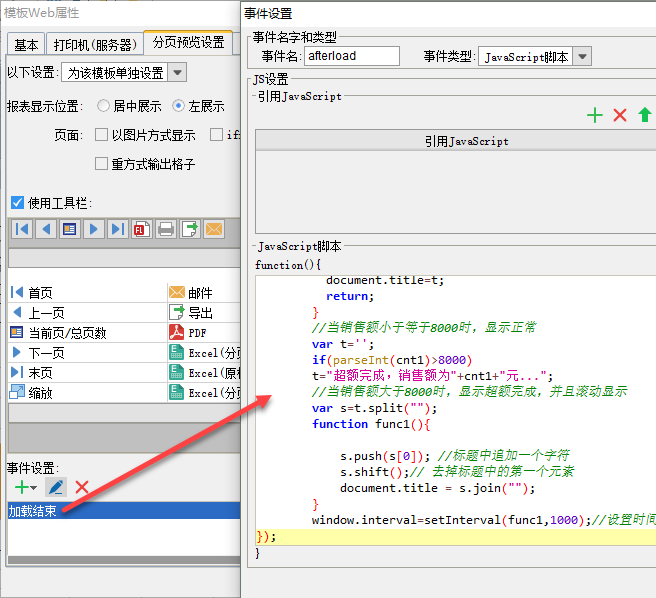The width and height of the screenshot is (656, 598).
Task: Click code line document.title=t;
Action: [385, 280]
